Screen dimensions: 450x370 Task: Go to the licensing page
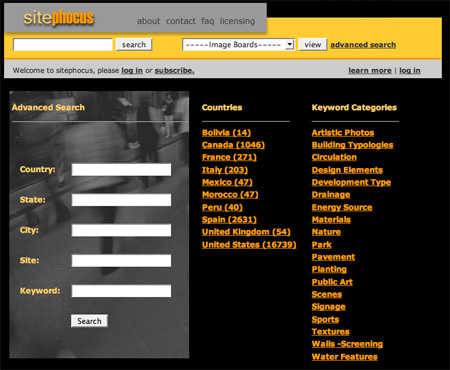[x=237, y=21]
